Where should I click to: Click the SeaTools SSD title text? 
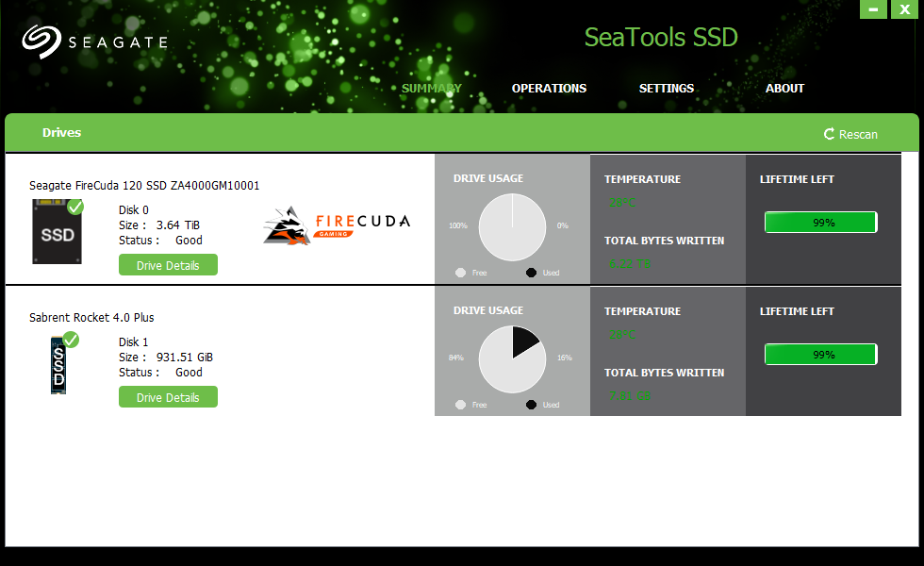[x=661, y=37]
